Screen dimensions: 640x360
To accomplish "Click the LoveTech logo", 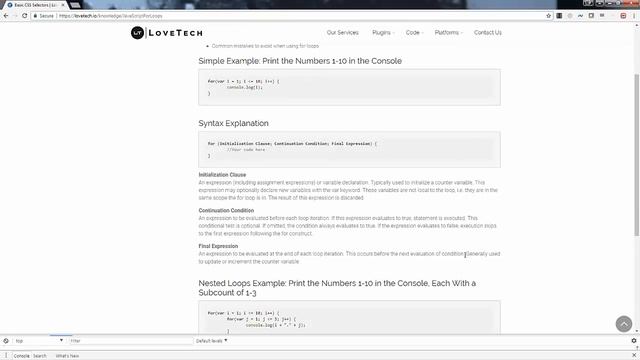I will [167, 33].
